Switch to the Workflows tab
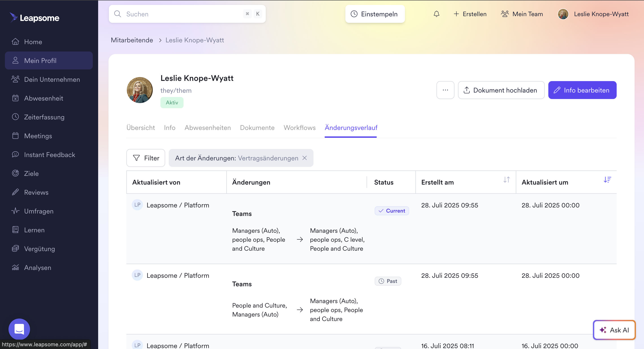 300,128
